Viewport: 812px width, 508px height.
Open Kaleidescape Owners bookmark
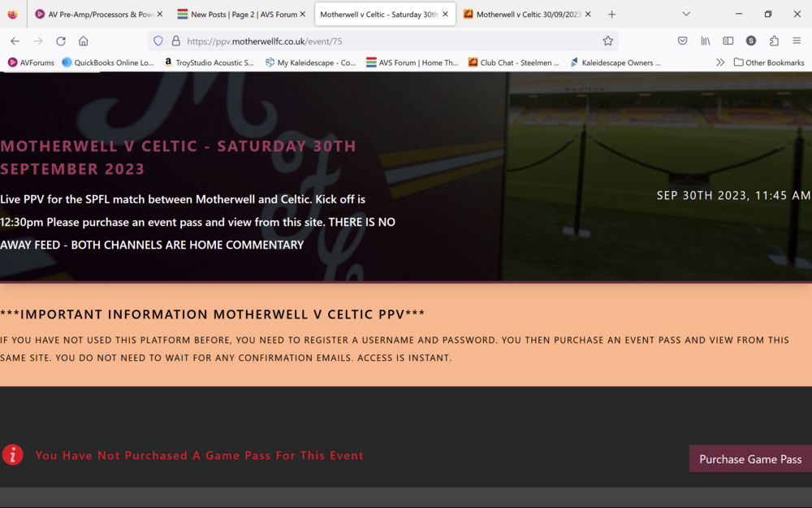click(615, 63)
